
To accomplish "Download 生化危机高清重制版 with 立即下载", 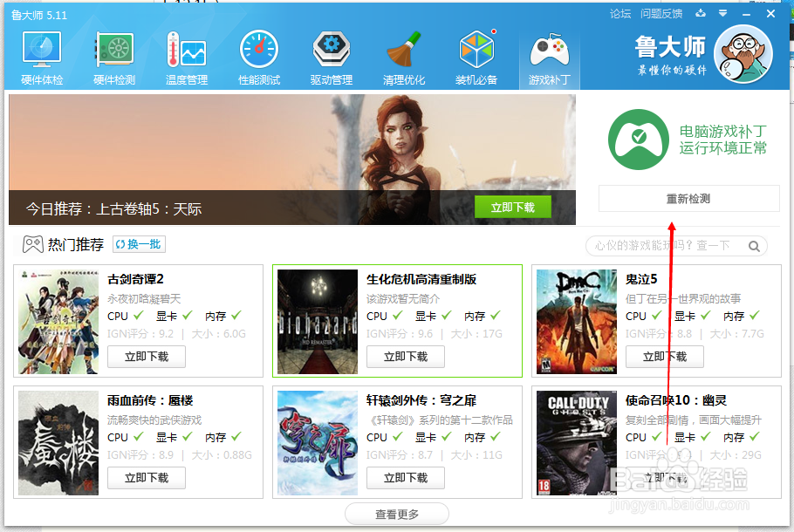I will (x=406, y=357).
